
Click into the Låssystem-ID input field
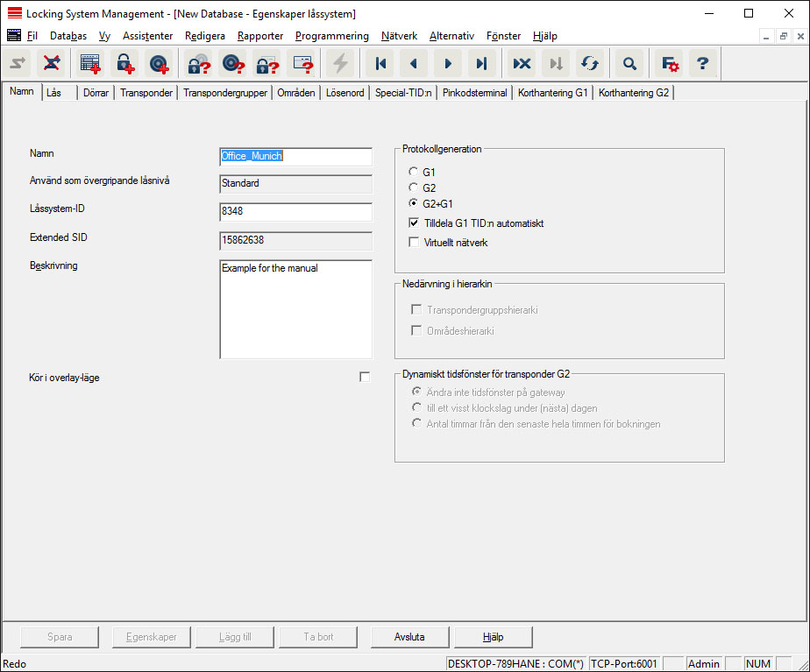pyautogui.click(x=295, y=211)
